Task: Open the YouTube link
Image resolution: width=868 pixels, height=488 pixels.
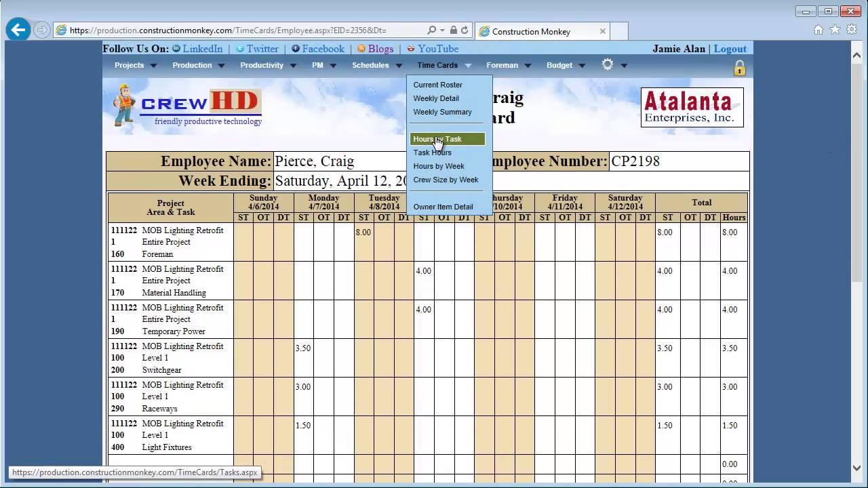Action: coord(438,49)
